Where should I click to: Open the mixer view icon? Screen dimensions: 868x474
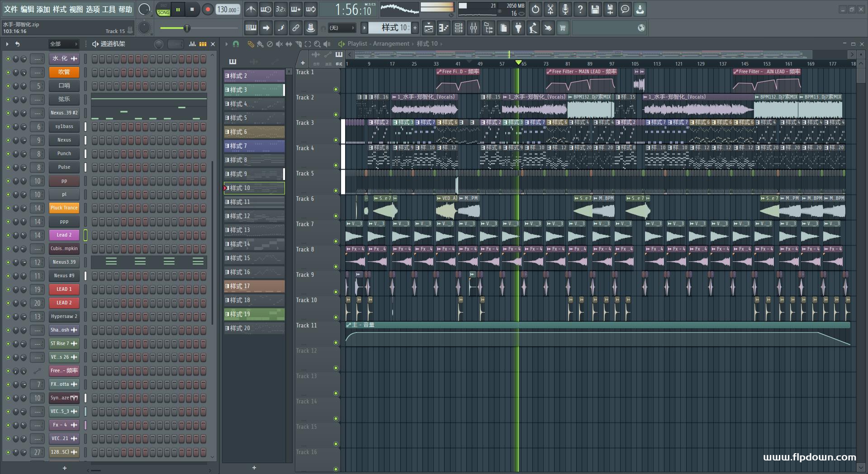(474, 28)
